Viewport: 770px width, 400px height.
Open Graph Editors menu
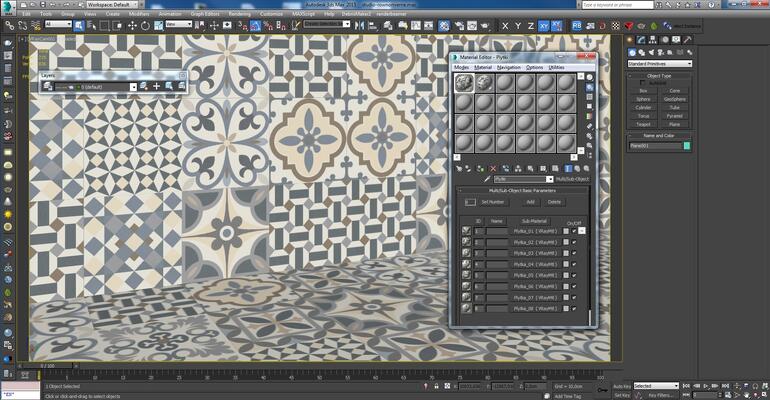click(205, 14)
